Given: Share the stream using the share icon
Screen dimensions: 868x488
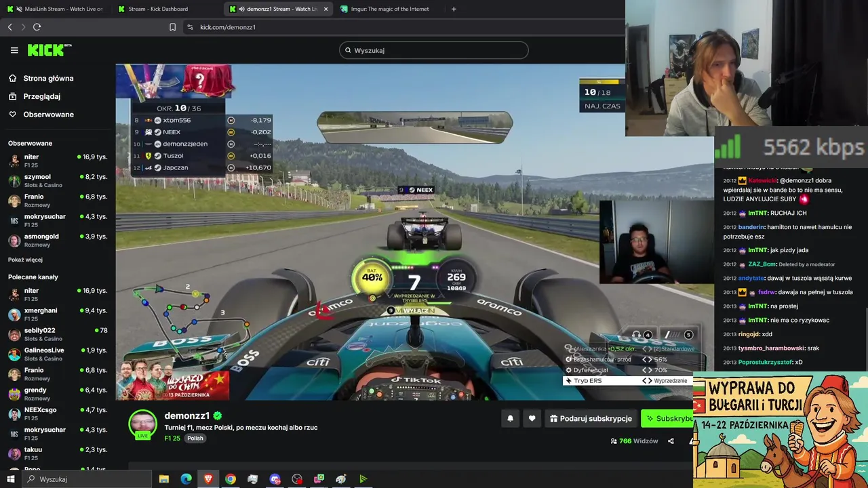Looking at the screenshot, I should [671, 441].
